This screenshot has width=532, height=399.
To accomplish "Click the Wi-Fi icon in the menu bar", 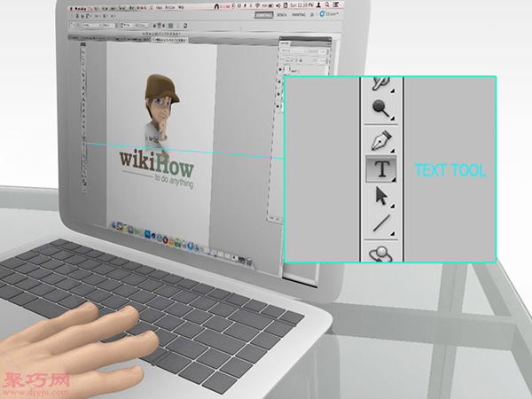I will [x=257, y=5].
